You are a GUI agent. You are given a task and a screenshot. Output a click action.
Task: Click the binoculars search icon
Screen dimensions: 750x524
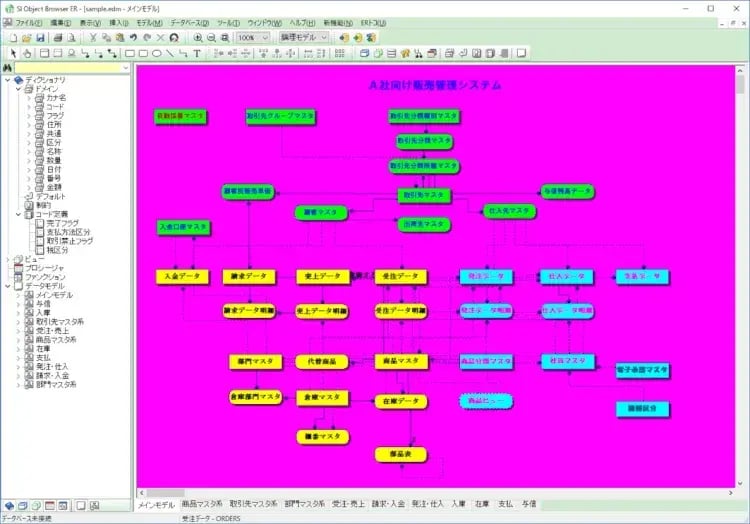click(8, 67)
